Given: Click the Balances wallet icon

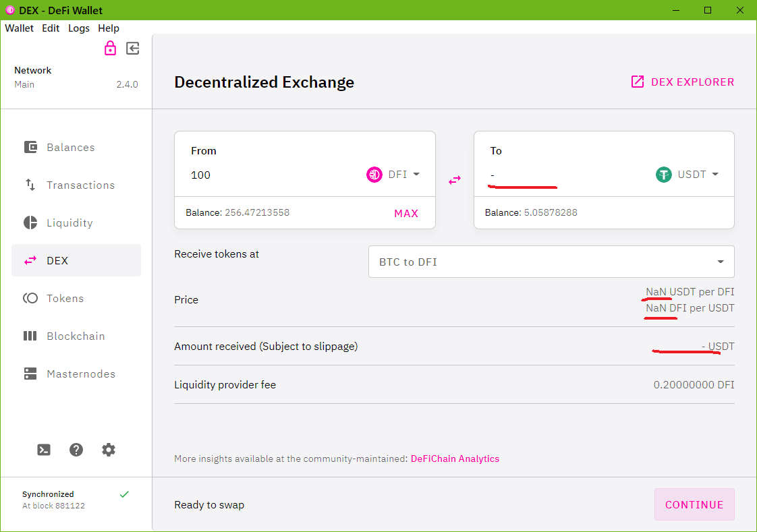Looking at the screenshot, I should click(30, 147).
